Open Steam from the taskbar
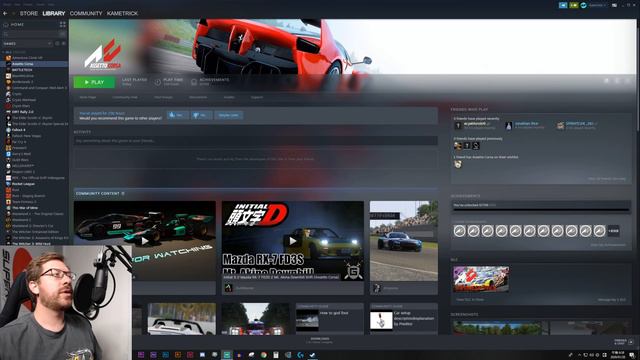 point(312,355)
